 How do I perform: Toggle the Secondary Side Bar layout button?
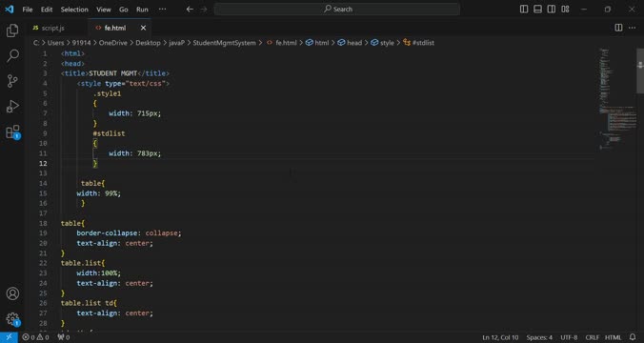click(x=552, y=9)
